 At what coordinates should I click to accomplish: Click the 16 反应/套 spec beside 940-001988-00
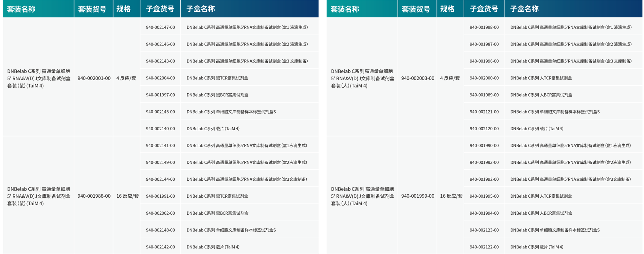(x=128, y=196)
